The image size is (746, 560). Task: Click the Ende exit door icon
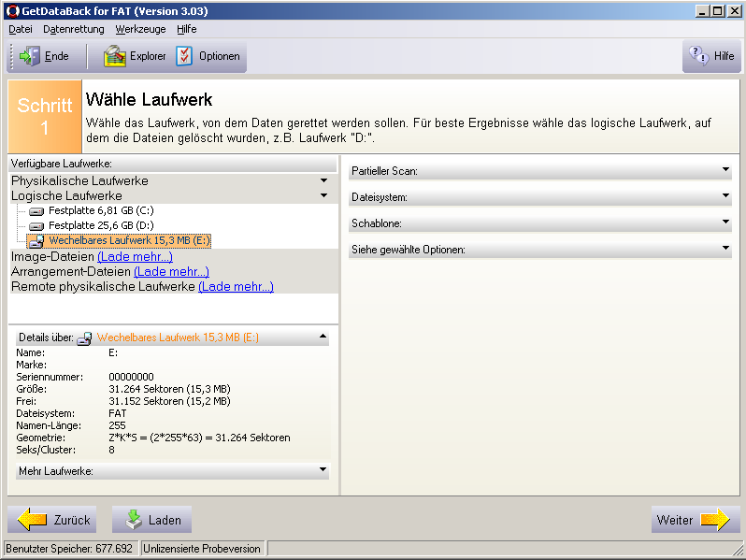(29, 56)
